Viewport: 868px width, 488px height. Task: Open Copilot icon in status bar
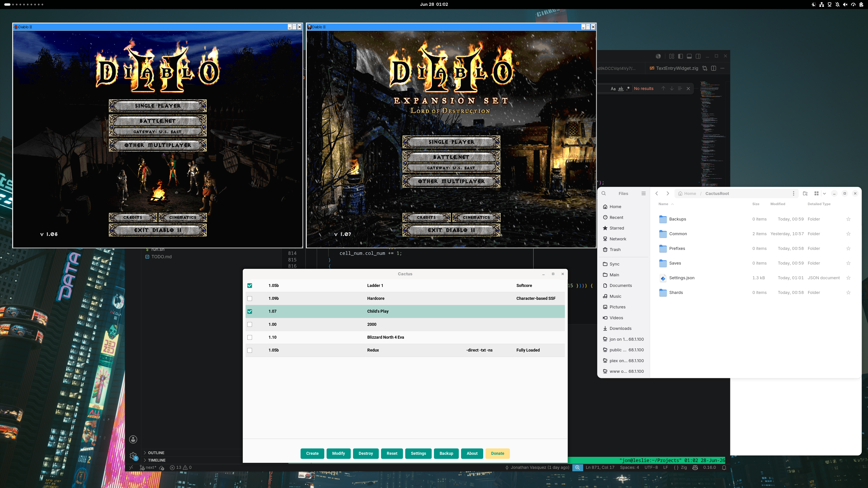coord(695,467)
